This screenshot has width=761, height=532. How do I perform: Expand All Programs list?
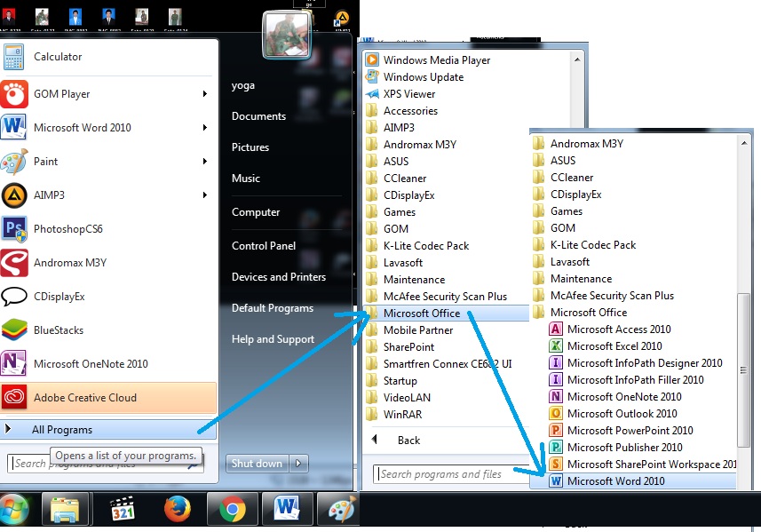(x=107, y=430)
